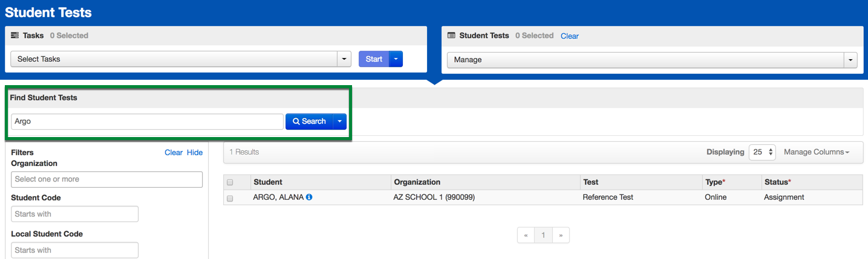Go to next results page arrow
The width and height of the screenshot is (868, 259).
point(561,235)
